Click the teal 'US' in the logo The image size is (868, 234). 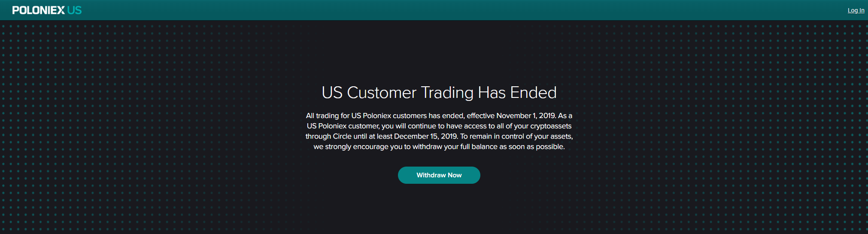tap(74, 10)
